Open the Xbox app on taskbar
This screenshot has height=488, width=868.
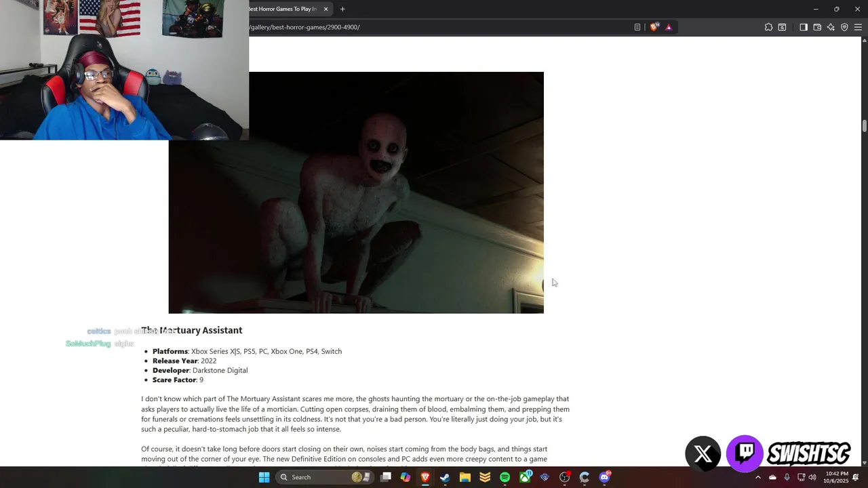point(525,477)
